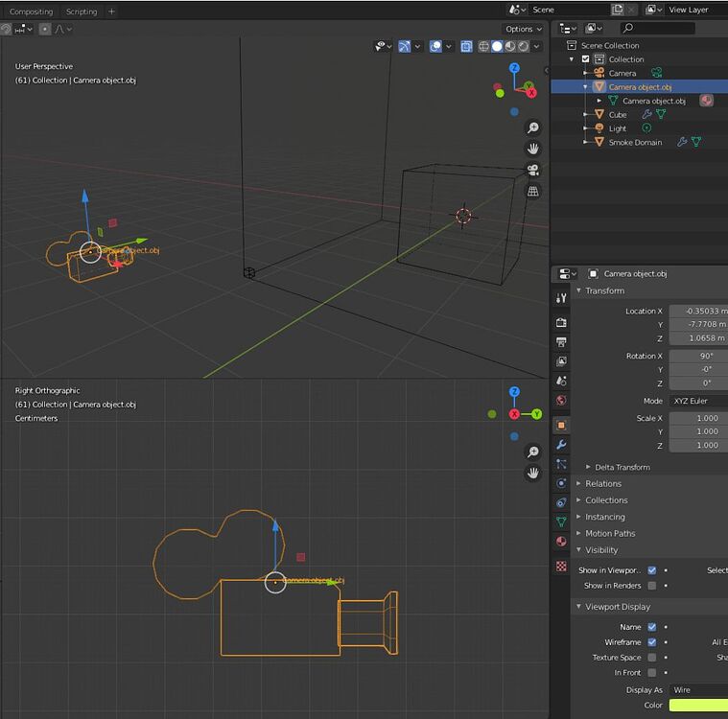Uncheck Show in Viewport checkbox
This screenshot has width=728, height=719.
652,570
